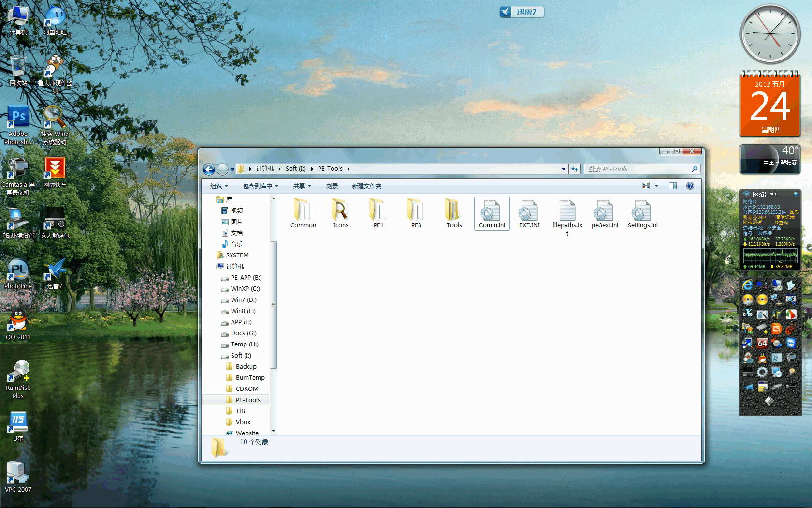This screenshot has width=812, height=508.
Task: Open Explorer help question mark
Action: point(690,186)
